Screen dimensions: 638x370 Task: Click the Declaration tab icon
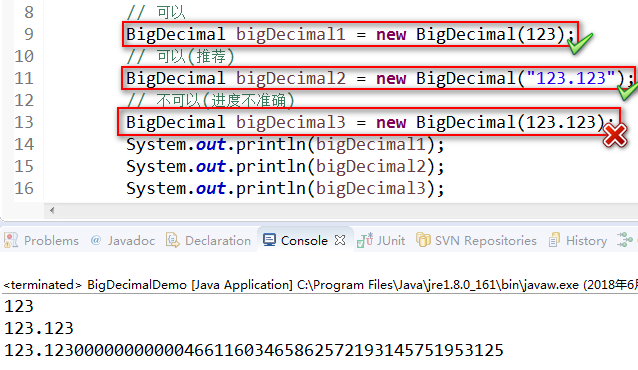pos(173,240)
